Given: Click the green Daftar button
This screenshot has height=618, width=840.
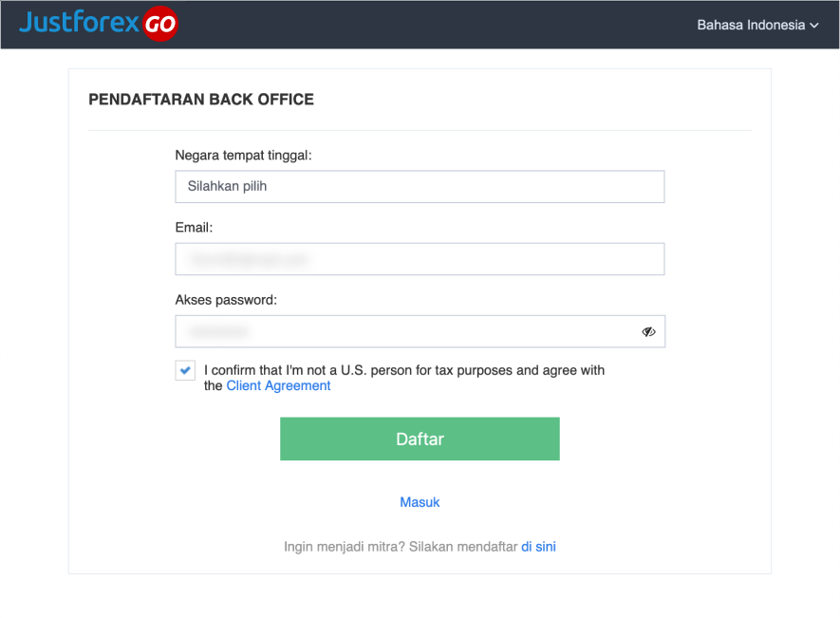Looking at the screenshot, I should (420, 439).
